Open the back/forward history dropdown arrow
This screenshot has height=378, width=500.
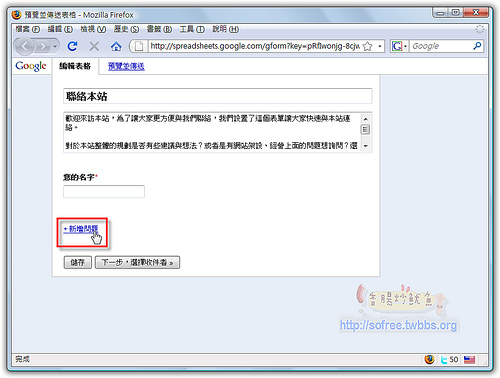click(55, 46)
